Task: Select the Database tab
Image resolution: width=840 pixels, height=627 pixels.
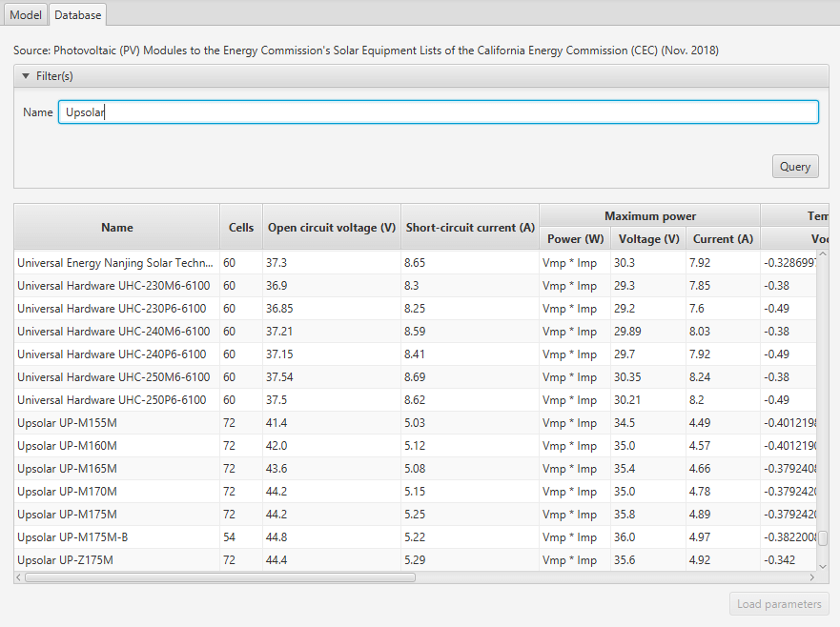Action: (x=77, y=15)
